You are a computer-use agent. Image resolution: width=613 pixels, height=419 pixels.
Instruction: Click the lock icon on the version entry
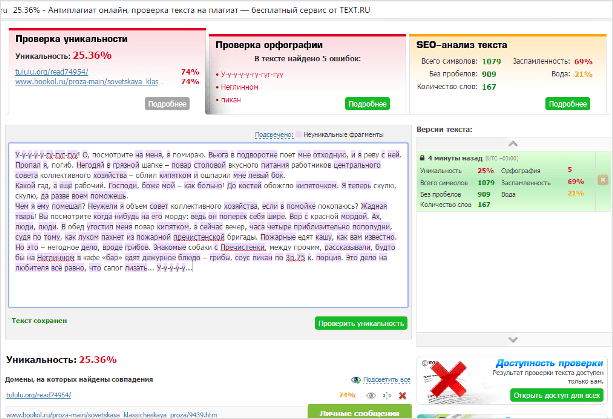[x=422, y=158]
